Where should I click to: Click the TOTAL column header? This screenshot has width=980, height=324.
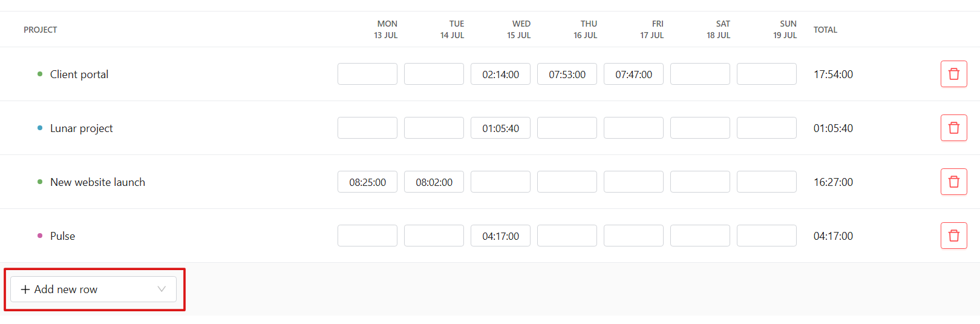(825, 30)
